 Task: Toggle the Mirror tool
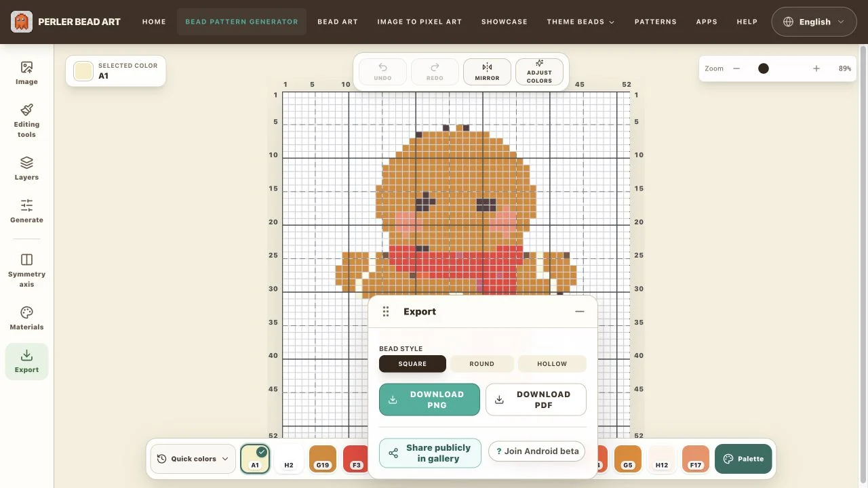tap(487, 72)
